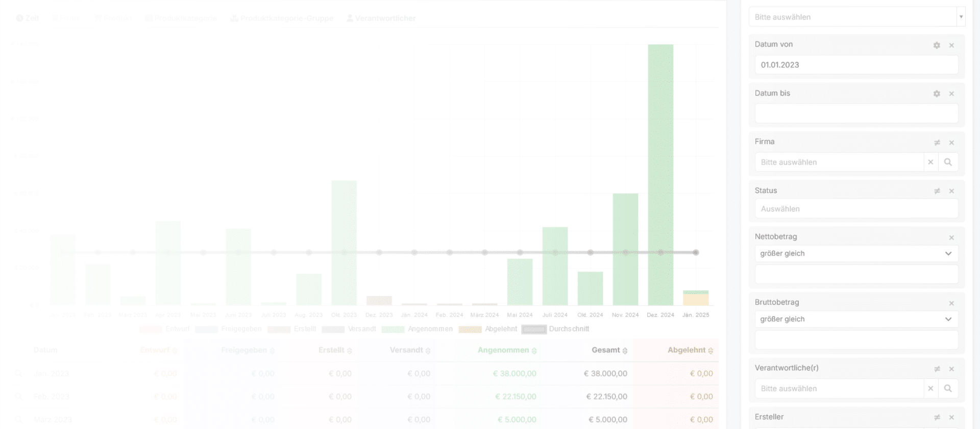Image resolution: width=980 pixels, height=429 pixels.
Task: Toggle not-equal operator for Verantwortliche(r) filter
Action: tap(937, 369)
